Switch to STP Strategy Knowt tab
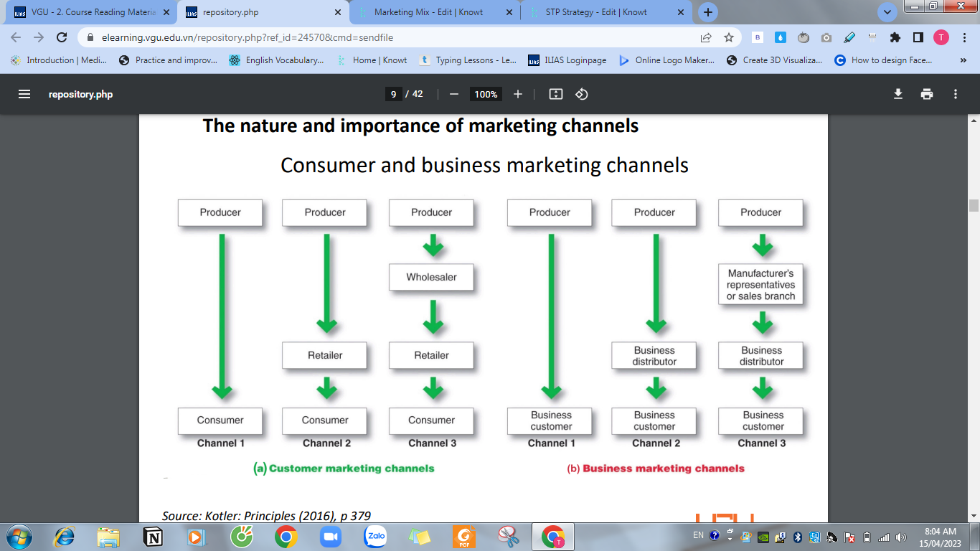The image size is (980, 551). pyautogui.click(x=595, y=12)
